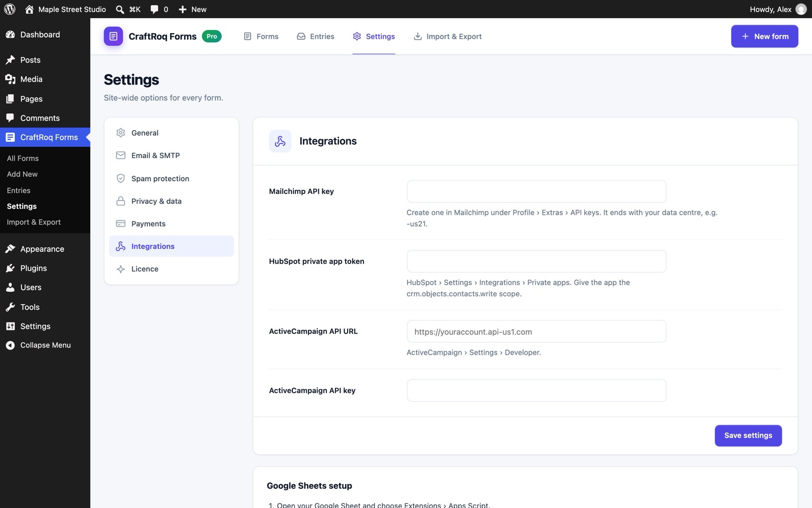The image size is (812, 508).
Task: Open the comments bubble in admin bar
Action: point(154,9)
